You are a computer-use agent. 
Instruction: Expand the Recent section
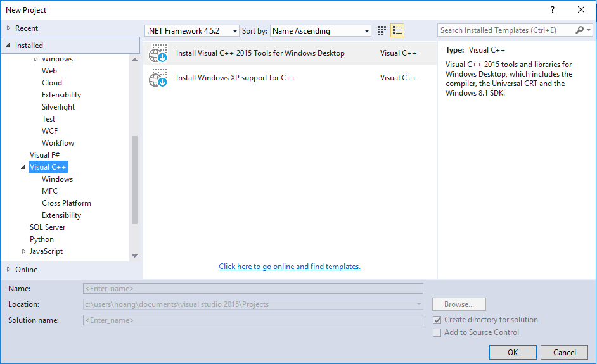point(9,28)
